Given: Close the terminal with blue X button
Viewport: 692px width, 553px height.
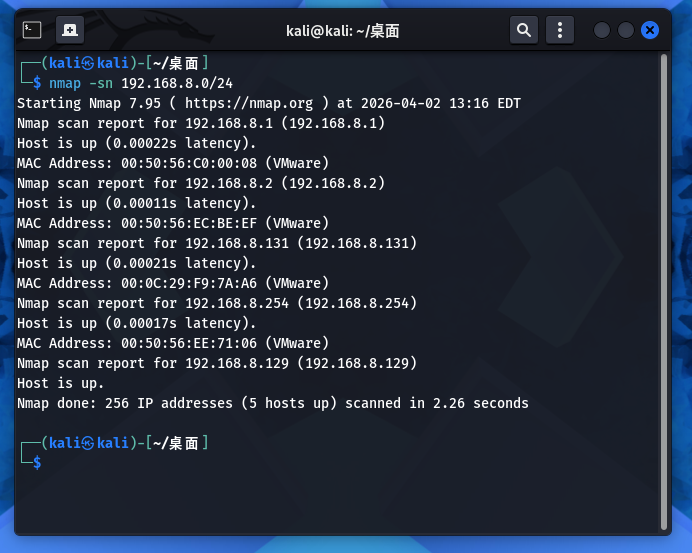Looking at the screenshot, I should pyautogui.click(x=650, y=30).
